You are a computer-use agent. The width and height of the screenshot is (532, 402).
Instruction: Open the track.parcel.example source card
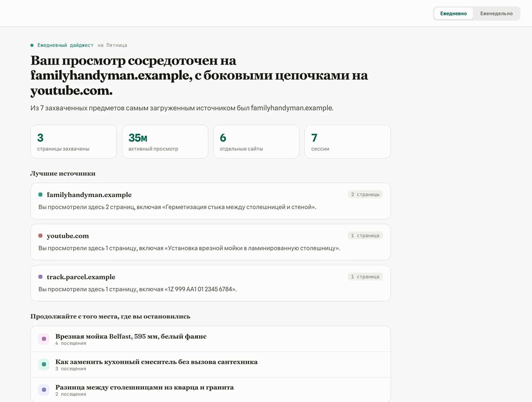coord(210,283)
